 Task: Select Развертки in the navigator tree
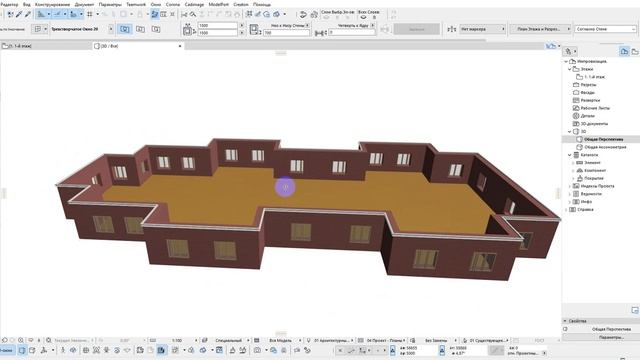point(590,100)
